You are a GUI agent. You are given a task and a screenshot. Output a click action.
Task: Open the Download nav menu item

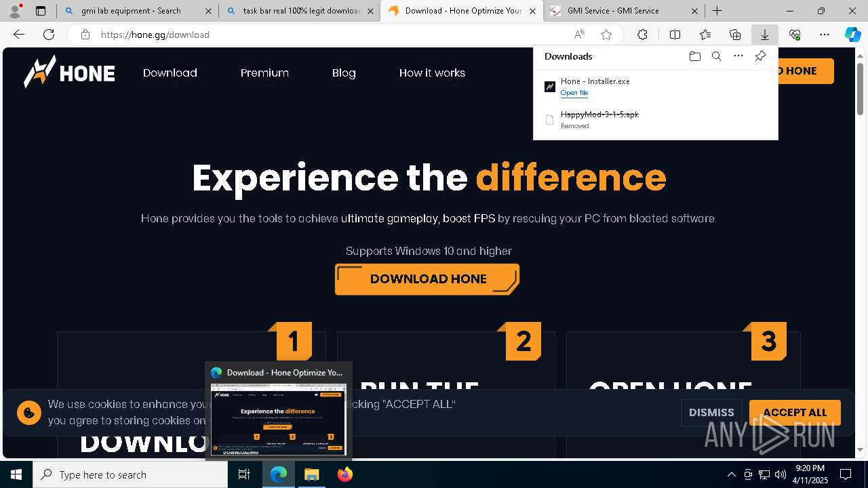tap(170, 73)
